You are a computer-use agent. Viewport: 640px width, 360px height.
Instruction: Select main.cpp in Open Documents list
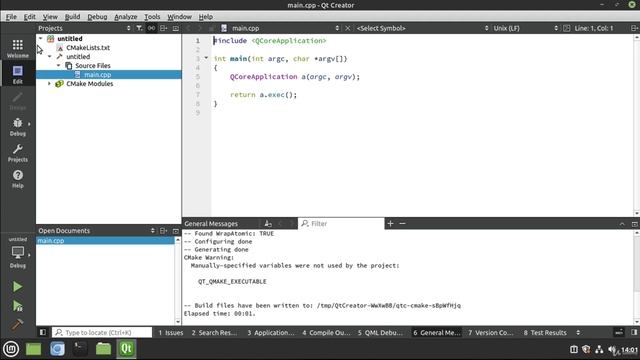pyautogui.click(x=105, y=240)
